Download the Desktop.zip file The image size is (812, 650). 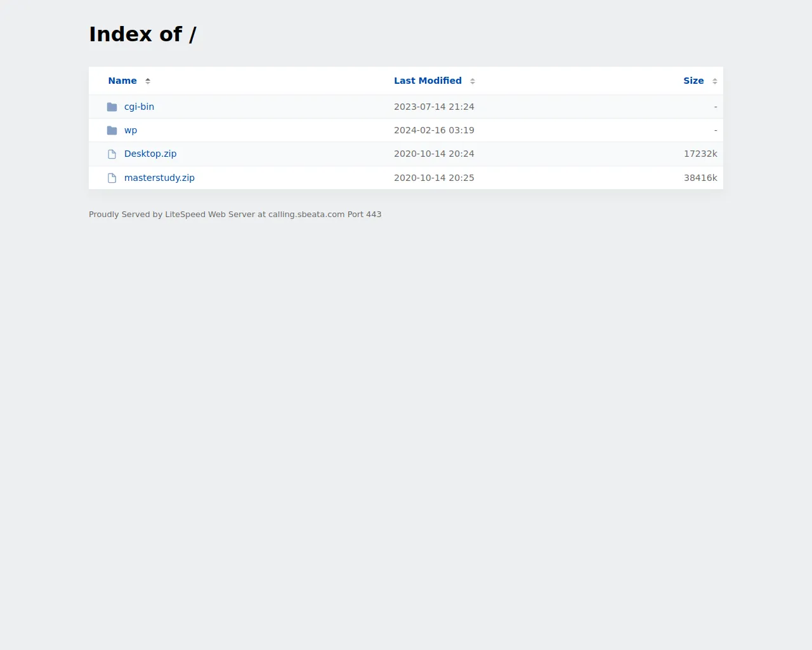[150, 154]
